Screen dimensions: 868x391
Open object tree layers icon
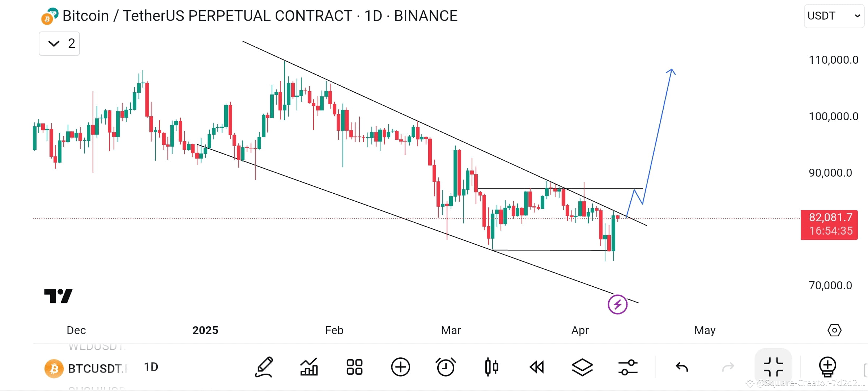pos(582,367)
